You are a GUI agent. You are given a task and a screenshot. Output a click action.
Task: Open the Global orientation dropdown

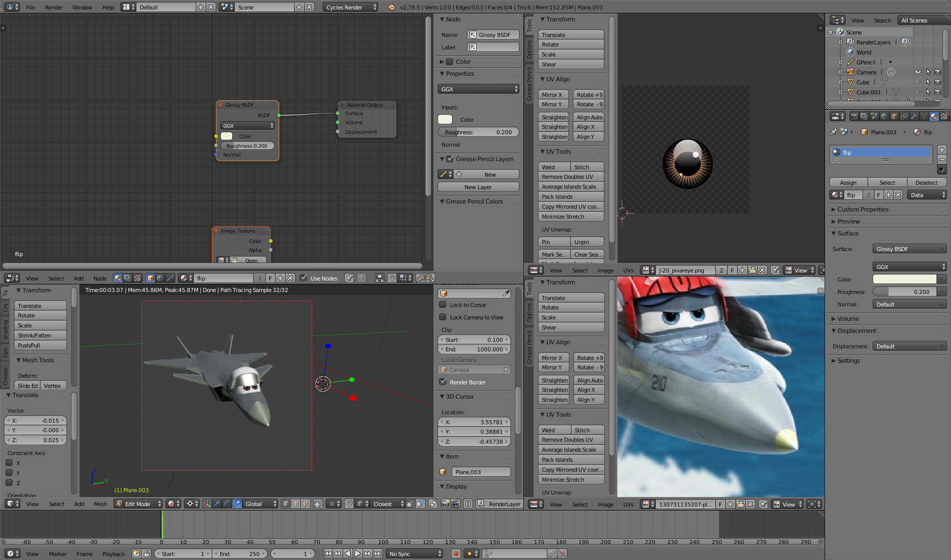pyautogui.click(x=260, y=504)
